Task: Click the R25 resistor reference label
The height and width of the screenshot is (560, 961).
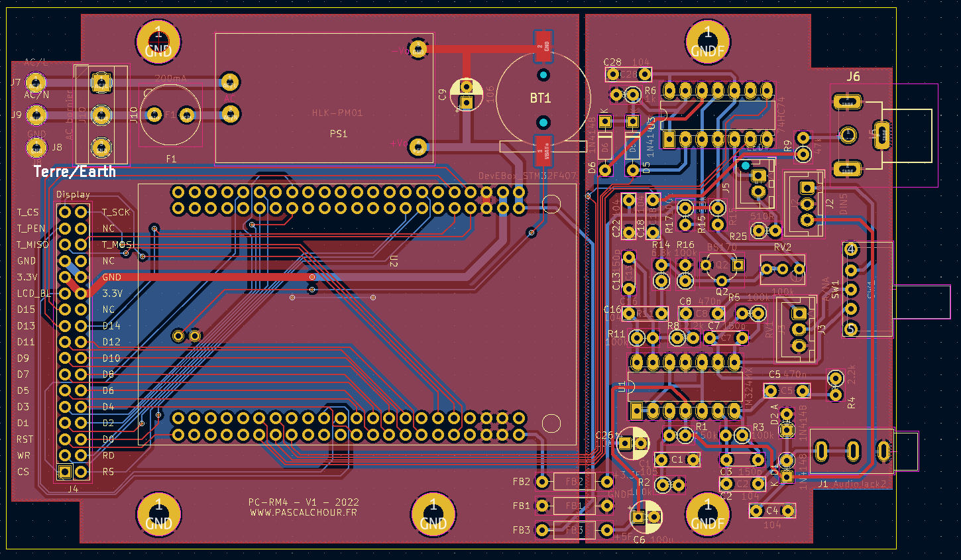Action: pos(738,236)
